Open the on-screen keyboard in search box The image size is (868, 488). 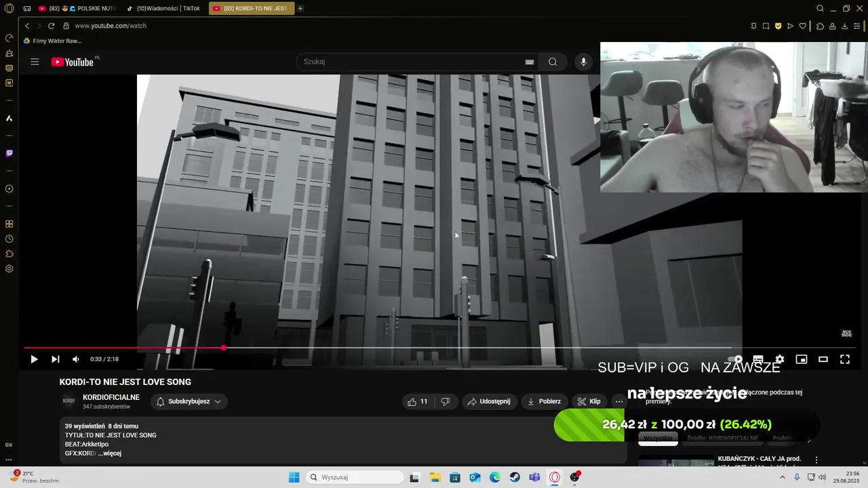530,62
